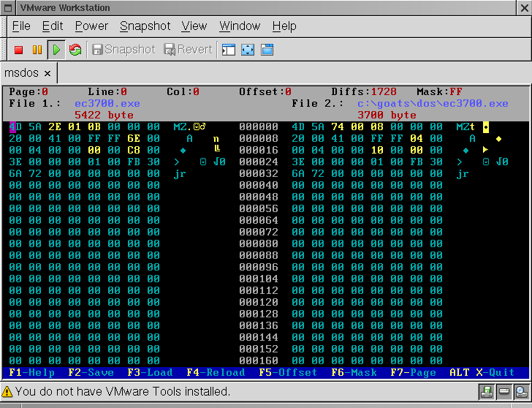The height and width of the screenshot is (408, 532).
Task: Click the window menu icon in title bar
Action: click(x=8, y=8)
